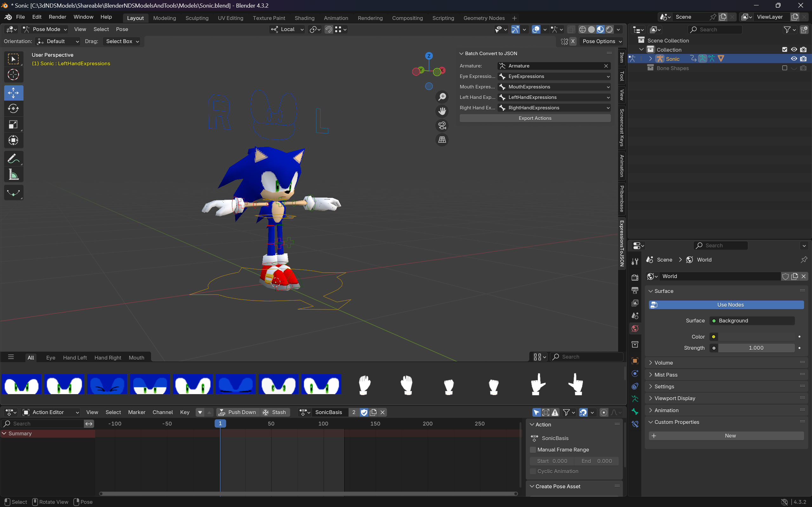This screenshot has width=812, height=507.
Task: Open Orientation Default dropdown
Action: coord(58,41)
